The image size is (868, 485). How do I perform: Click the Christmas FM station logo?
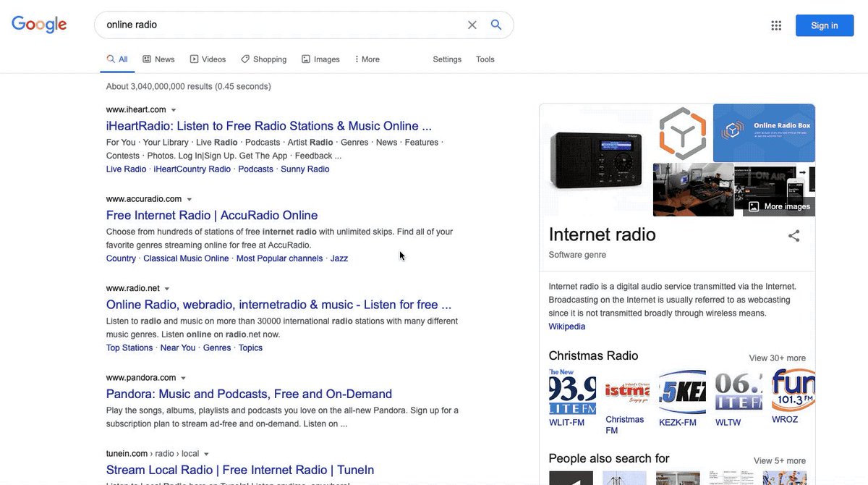[628, 391]
